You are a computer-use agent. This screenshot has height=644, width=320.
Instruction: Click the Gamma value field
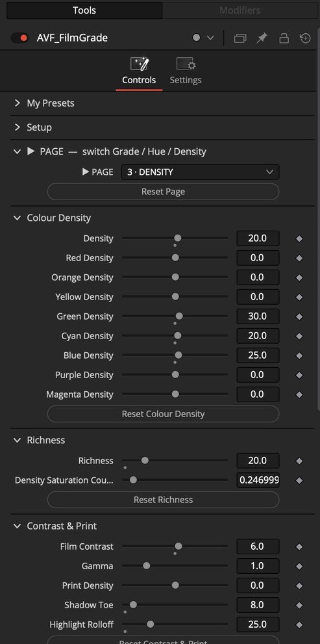pyautogui.click(x=258, y=566)
